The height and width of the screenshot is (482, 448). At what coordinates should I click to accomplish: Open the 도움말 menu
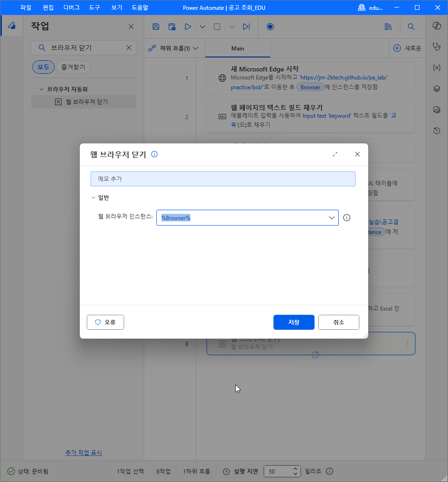pyautogui.click(x=140, y=7)
